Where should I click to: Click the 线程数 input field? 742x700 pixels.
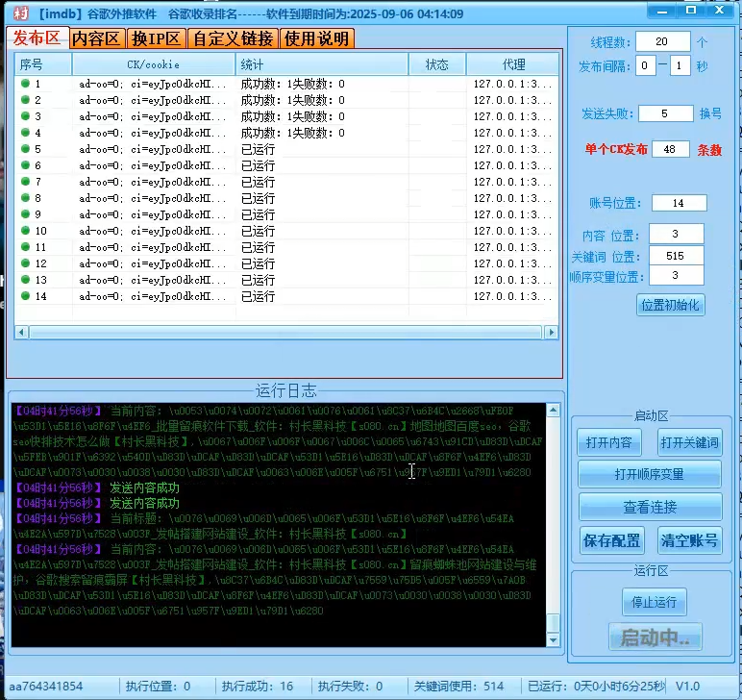[x=662, y=41]
